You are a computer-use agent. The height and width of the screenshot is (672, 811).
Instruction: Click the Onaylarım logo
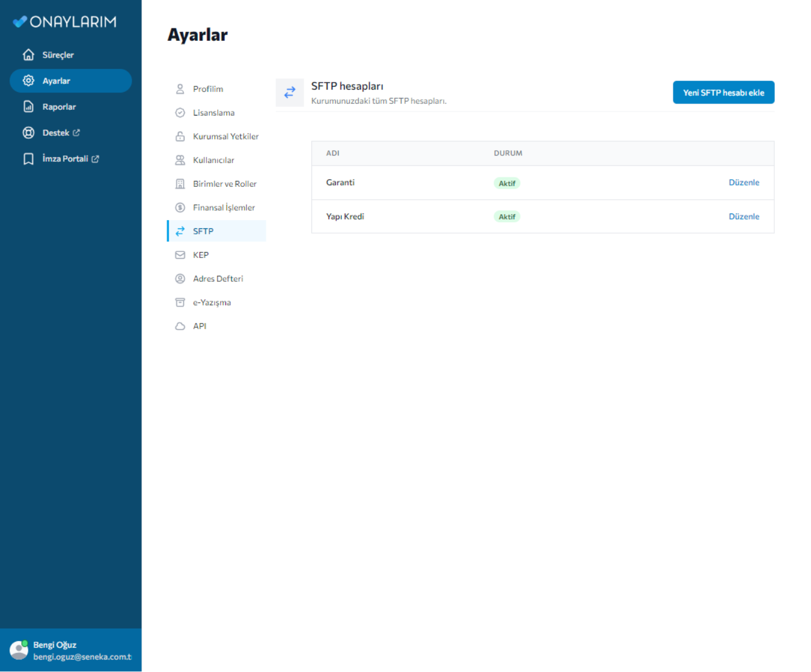pos(65,22)
